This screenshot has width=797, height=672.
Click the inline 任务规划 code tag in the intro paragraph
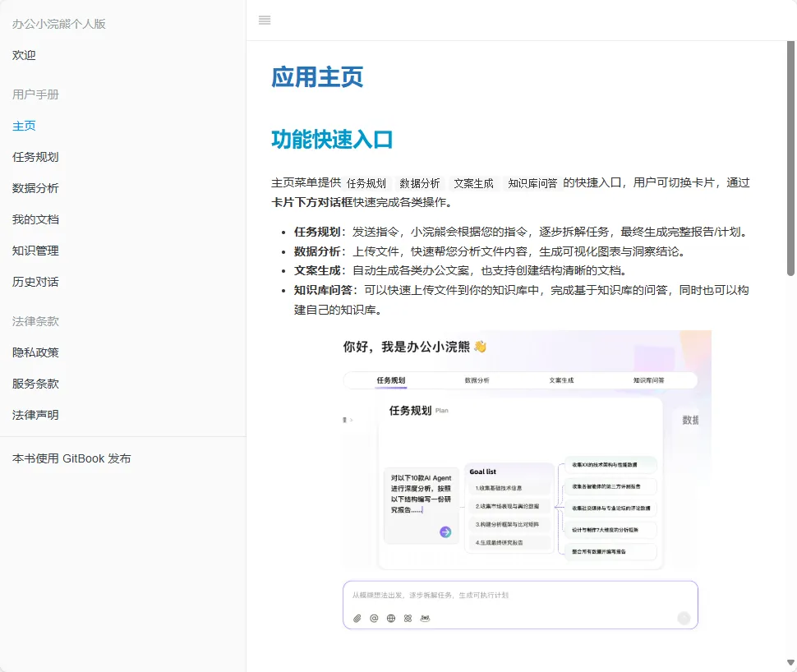(366, 183)
